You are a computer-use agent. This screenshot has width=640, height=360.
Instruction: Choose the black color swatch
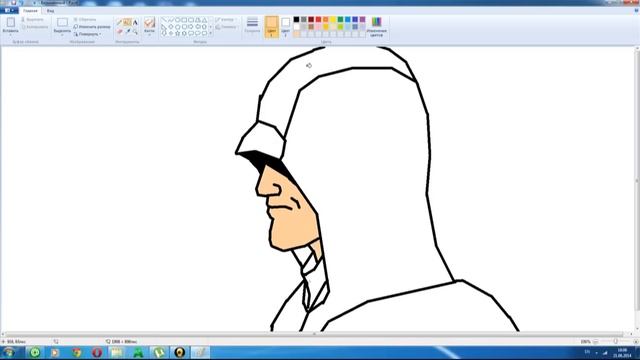tap(296, 20)
